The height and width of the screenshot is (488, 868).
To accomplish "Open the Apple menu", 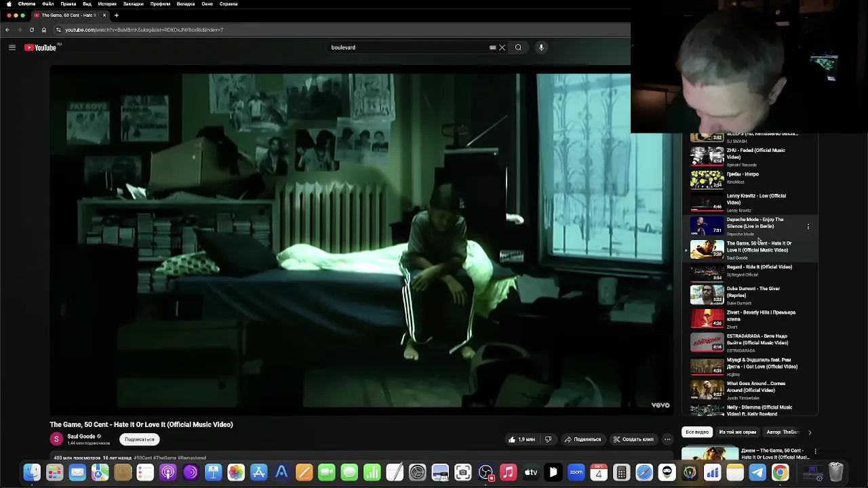I will [x=9, y=3].
